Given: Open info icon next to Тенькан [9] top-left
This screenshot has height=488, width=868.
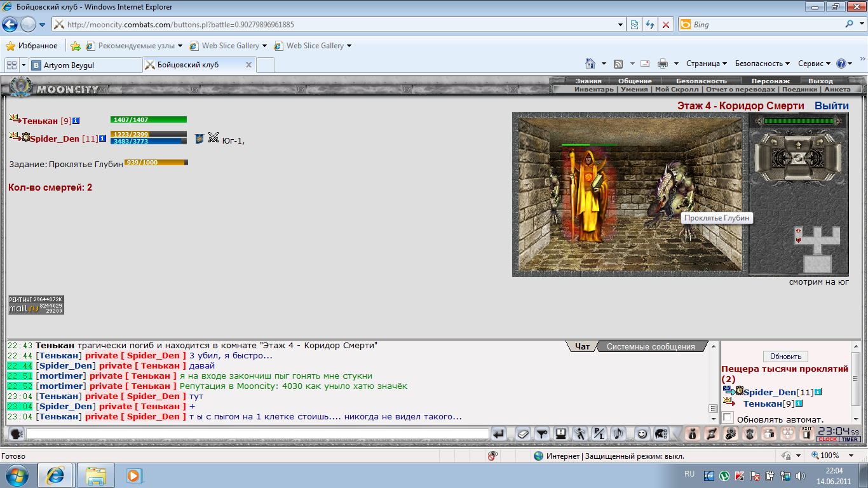Looking at the screenshot, I should [76, 121].
